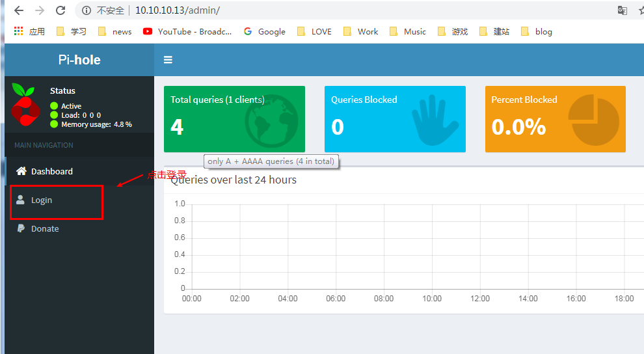Click the Donate PayPal icon

pyautogui.click(x=21, y=228)
